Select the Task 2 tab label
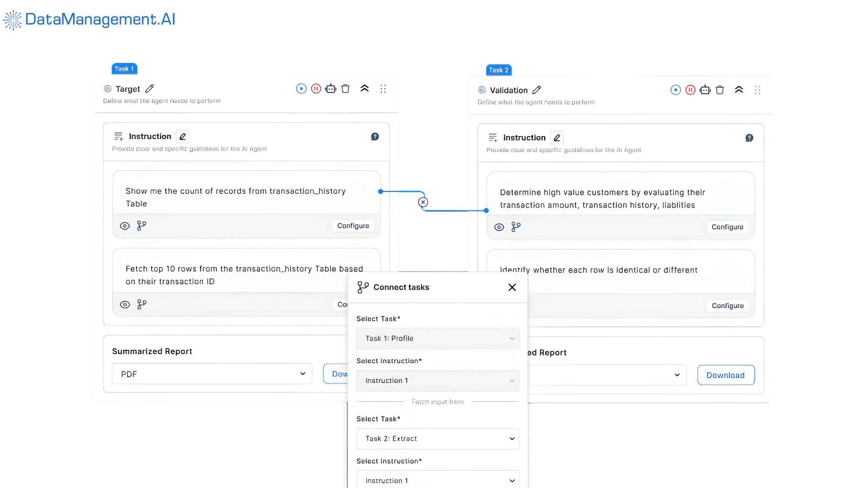Image resolution: width=868 pixels, height=488 pixels. [x=499, y=70]
